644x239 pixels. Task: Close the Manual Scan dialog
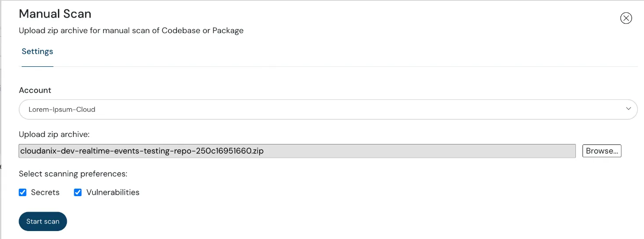coord(626,18)
